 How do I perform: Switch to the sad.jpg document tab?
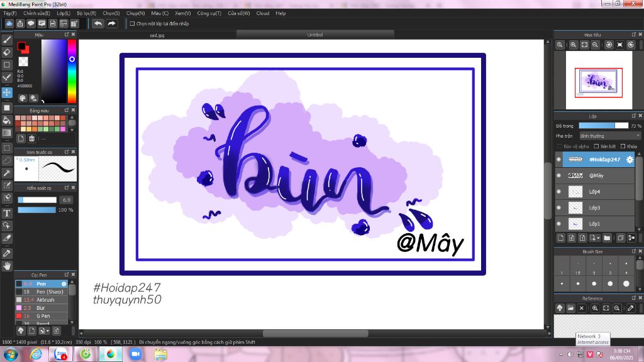click(x=157, y=35)
